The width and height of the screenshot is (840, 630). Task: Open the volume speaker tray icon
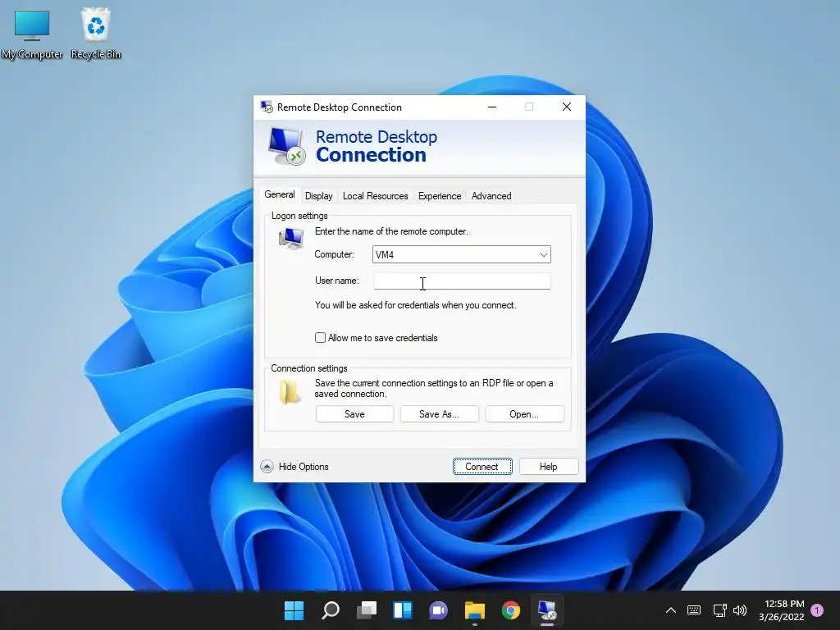click(x=740, y=610)
